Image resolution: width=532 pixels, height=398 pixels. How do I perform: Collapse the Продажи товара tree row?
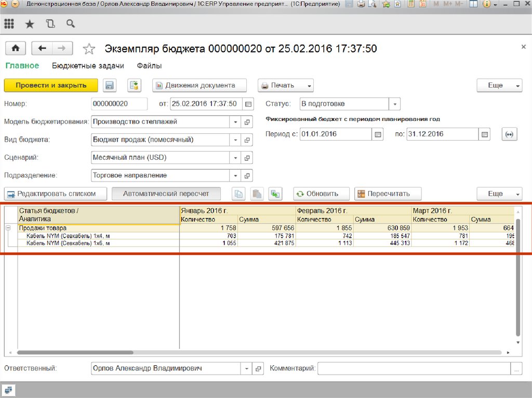[x=8, y=228]
